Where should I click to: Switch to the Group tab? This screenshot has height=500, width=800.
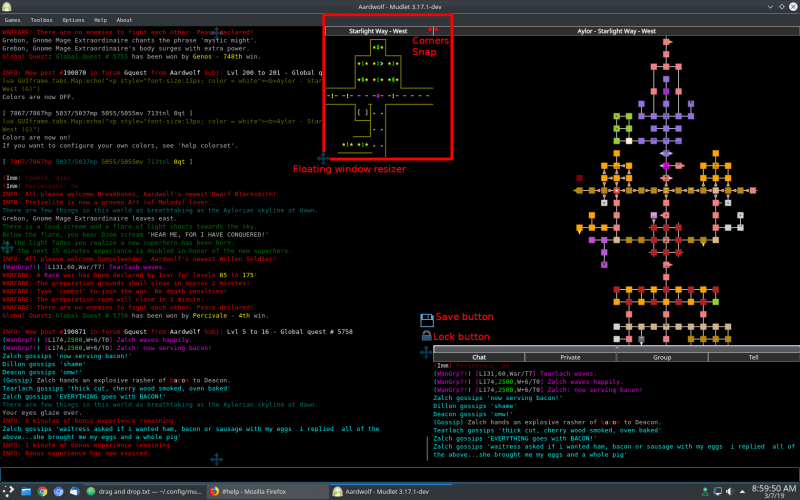[662, 357]
